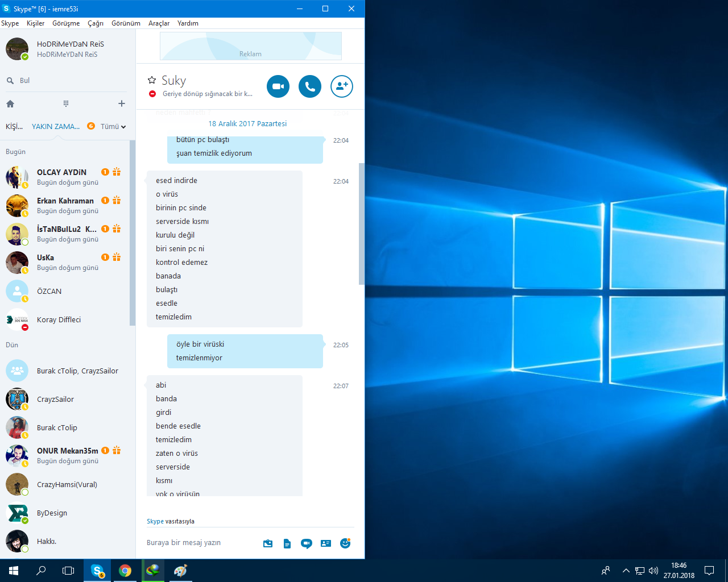Switch to the YAKIN ZAMA... recent tab
Viewport: 728px width, 582px height.
56,126
